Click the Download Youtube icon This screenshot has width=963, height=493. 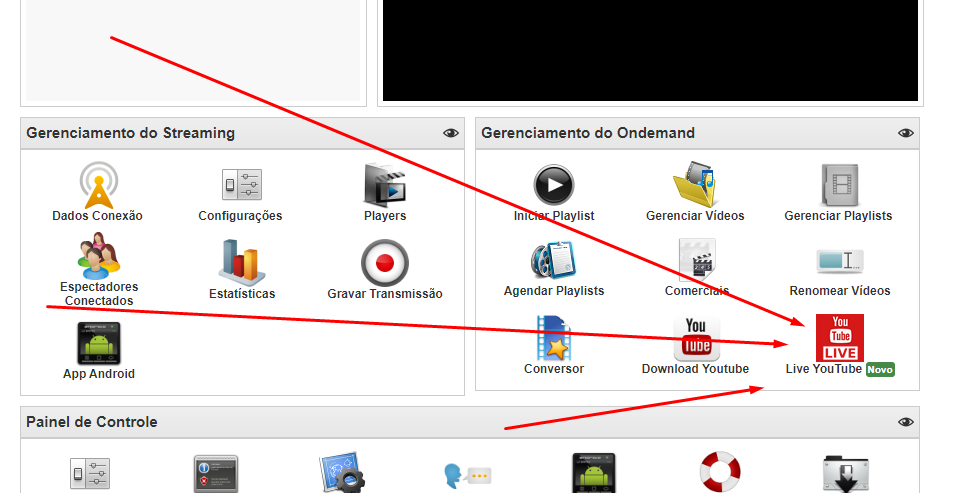[x=696, y=337]
